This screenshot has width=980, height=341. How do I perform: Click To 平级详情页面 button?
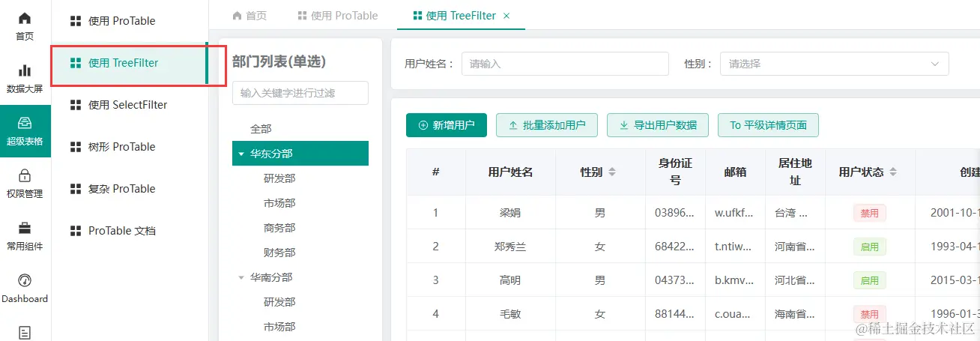768,125
